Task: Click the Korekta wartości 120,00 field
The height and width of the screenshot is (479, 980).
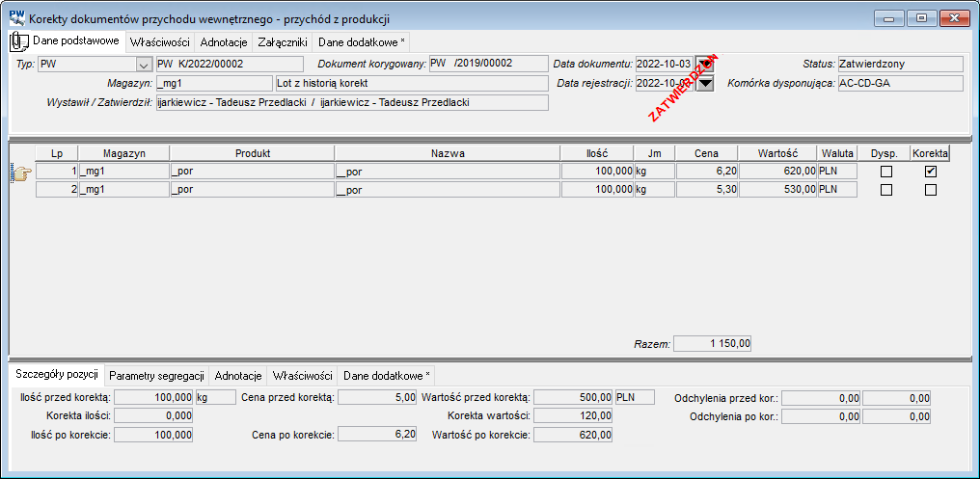Action: 573,416
